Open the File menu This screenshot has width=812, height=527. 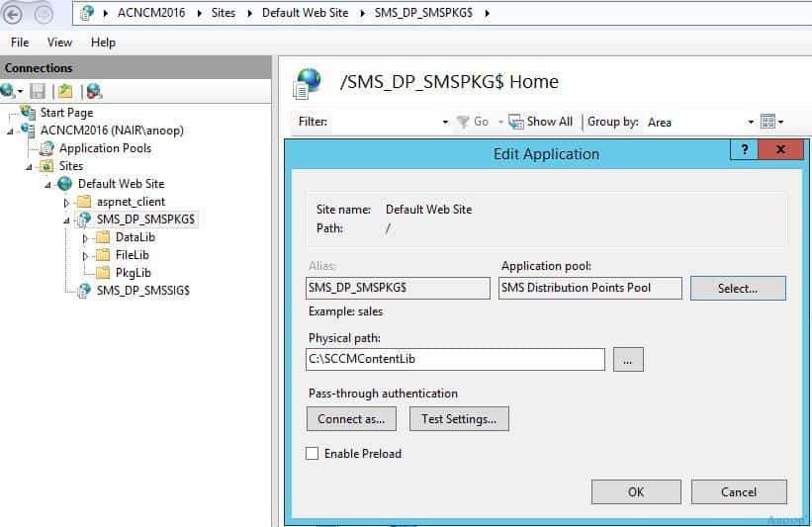coord(20,43)
